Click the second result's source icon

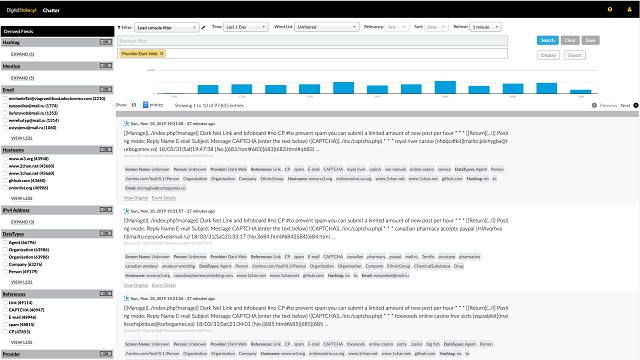(127, 211)
